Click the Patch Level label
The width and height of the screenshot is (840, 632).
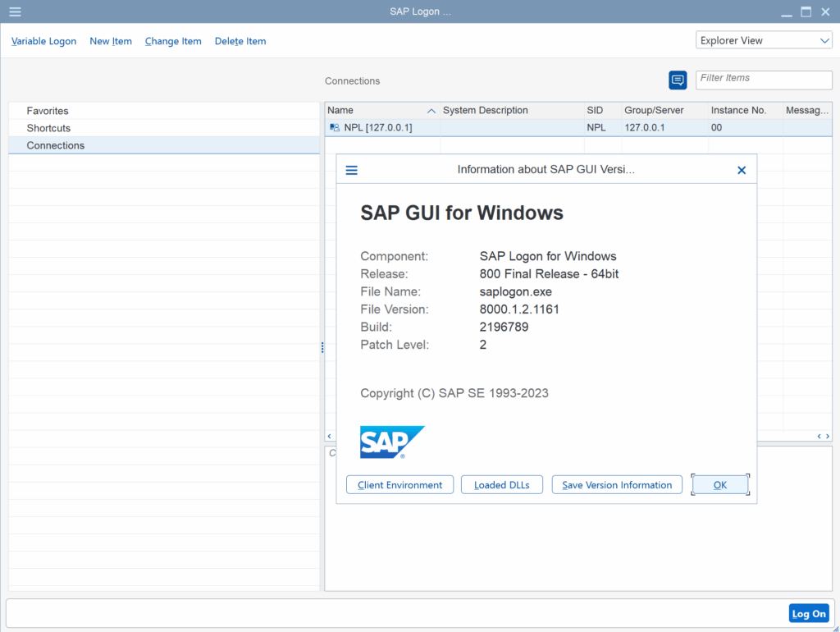395,345
